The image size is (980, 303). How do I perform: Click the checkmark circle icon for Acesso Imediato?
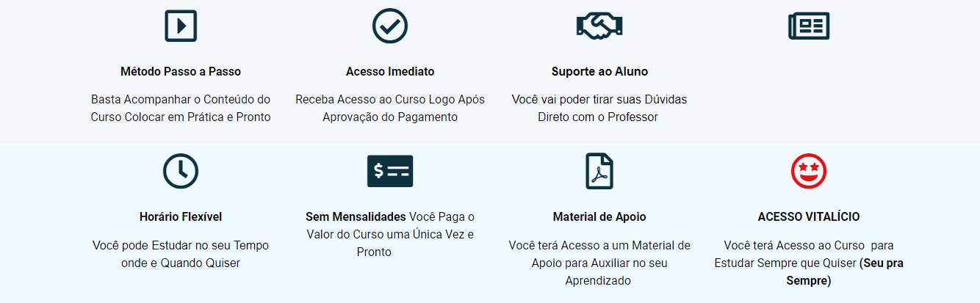tap(390, 26)
